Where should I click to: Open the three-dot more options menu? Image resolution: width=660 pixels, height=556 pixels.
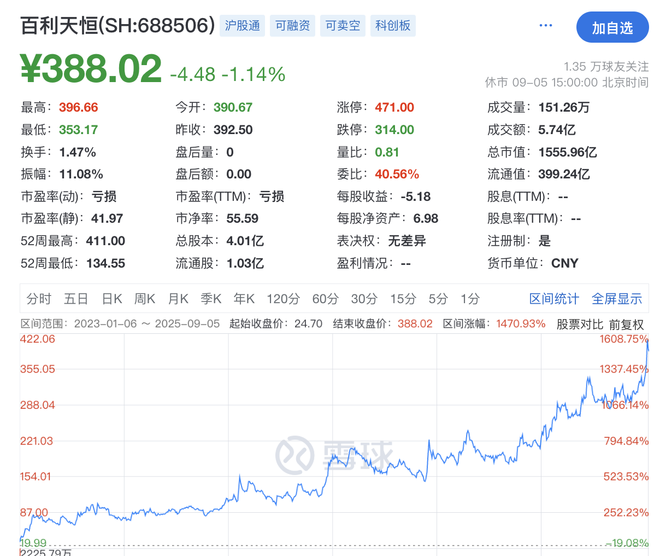[546, 26]
